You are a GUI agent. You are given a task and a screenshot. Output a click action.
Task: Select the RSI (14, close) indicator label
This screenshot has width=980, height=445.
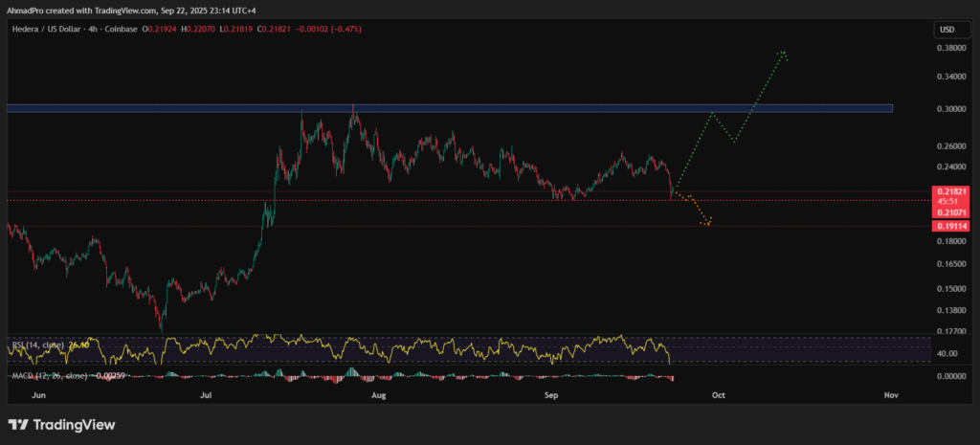pyautogui.click(x=36, y=344)
